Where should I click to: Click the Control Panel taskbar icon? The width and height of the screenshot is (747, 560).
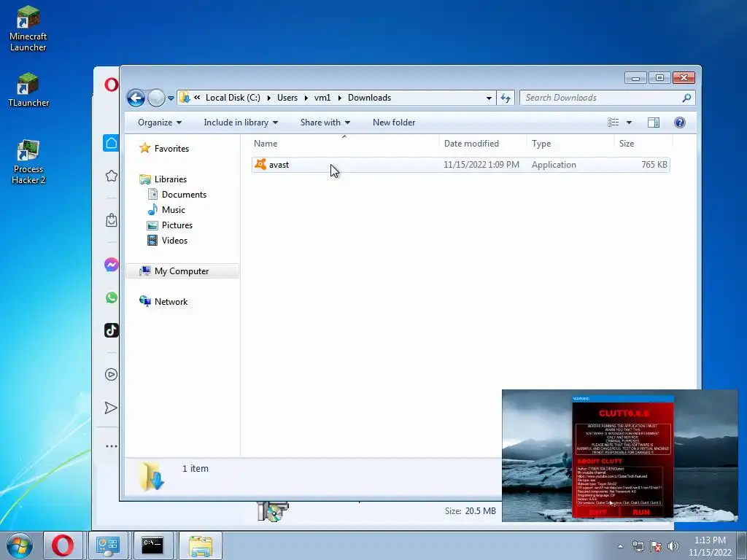coord(108,545)
